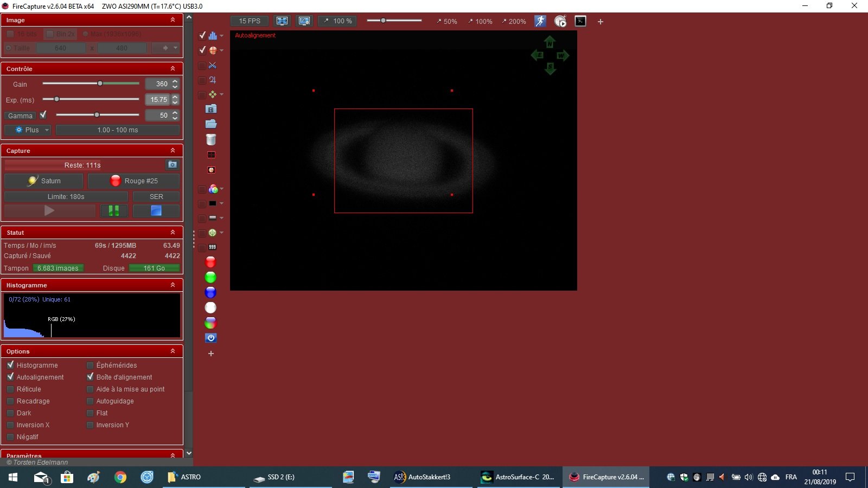Toggle the Gamma checkbox
Screen dimensions: 868x488
click(x=43, y=115)
